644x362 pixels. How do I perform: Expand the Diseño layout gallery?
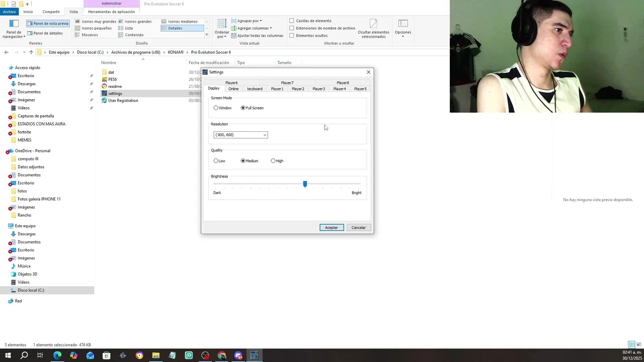pos(206,35)
